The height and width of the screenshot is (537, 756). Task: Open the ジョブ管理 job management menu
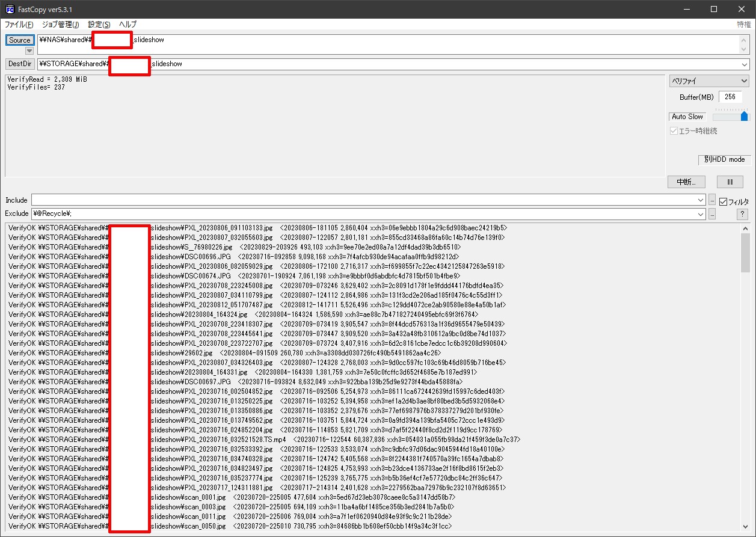[61, 25]
